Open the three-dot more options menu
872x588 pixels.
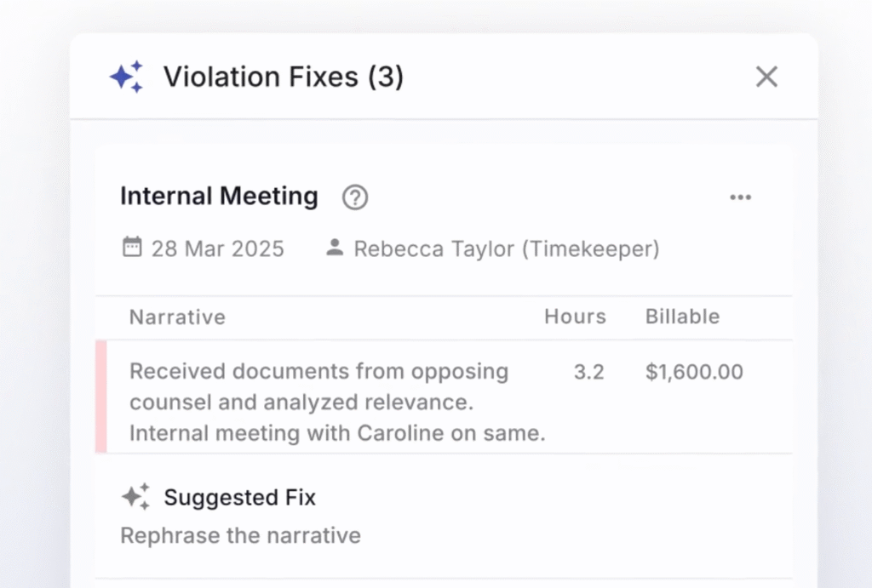[740, 197]
